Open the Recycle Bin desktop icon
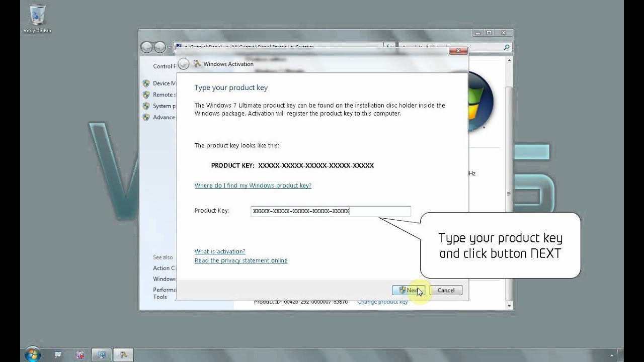This screenshot has width=644, height=362. pos(37,19)
